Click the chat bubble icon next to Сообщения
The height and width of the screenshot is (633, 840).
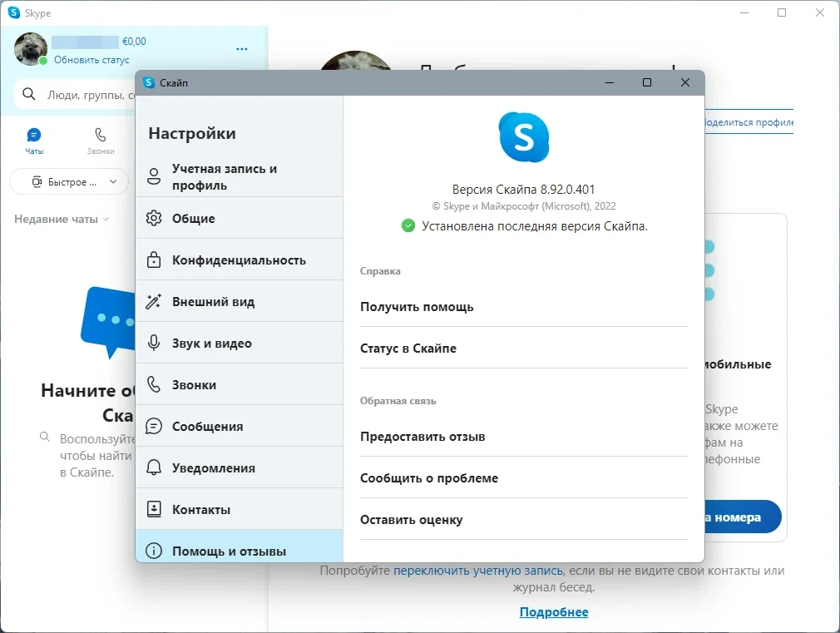[154, 426]
